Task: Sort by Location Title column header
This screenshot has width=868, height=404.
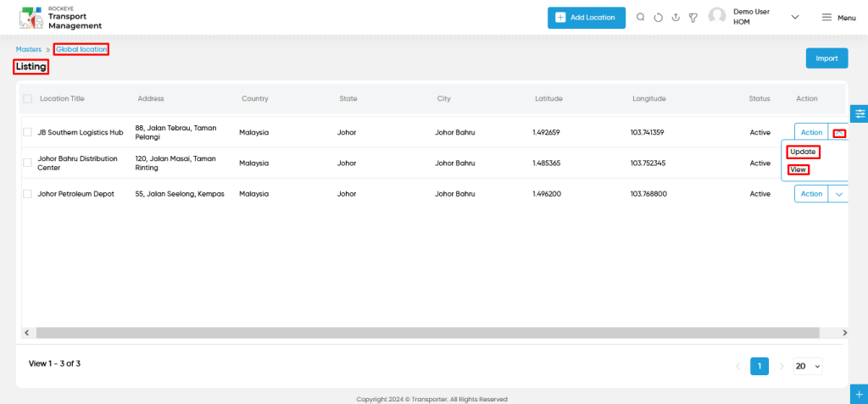Action: 62,98
